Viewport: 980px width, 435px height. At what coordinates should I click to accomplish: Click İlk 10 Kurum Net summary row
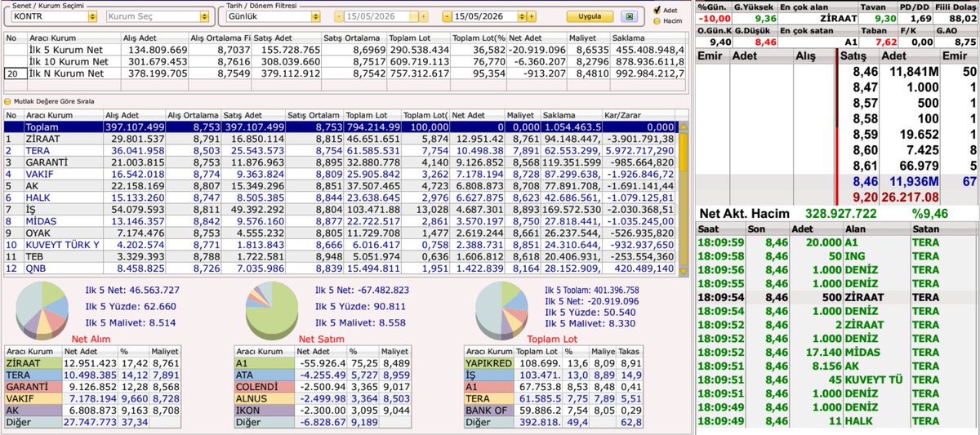click(x=346, y=61)
